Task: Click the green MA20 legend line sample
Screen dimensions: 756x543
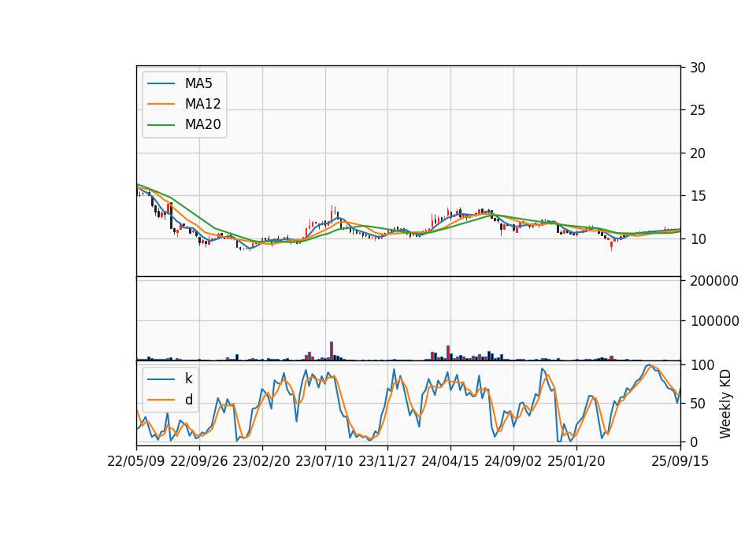Action: pos(161,124)
